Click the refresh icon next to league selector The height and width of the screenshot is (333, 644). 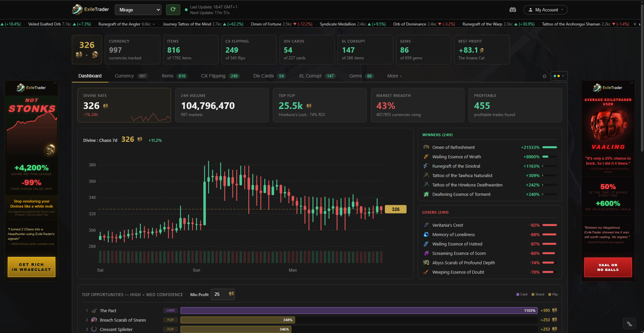(x=173, y=9)
